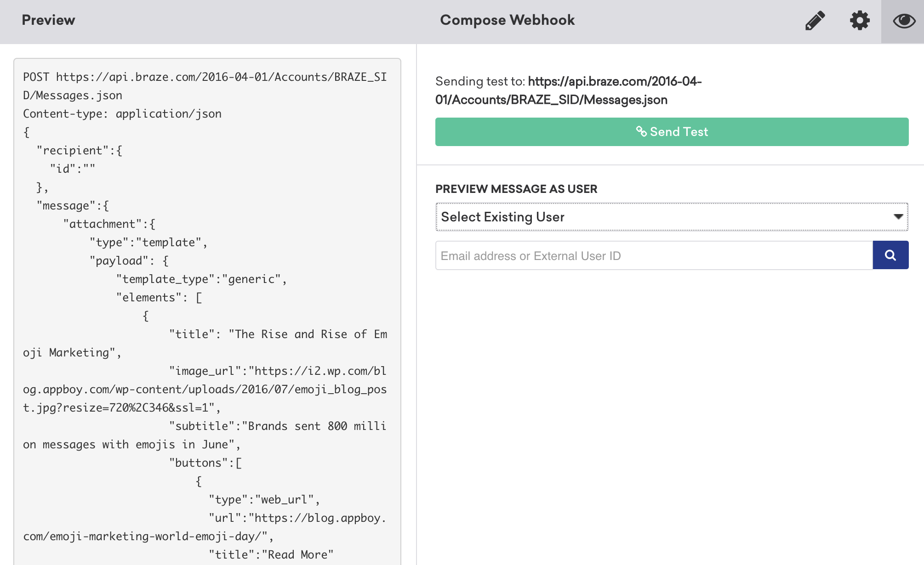Click the "attachment":{ line
Image resolution: width=924 pixels, height=565 pixels.
pyautogui.click(x=109, y=224)
